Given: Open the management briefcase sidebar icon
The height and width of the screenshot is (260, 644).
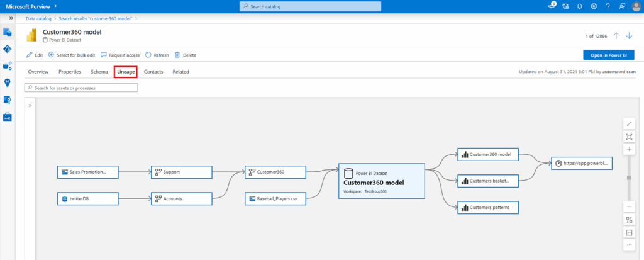Looking at the screenshot, I should [x=8, y=117].
